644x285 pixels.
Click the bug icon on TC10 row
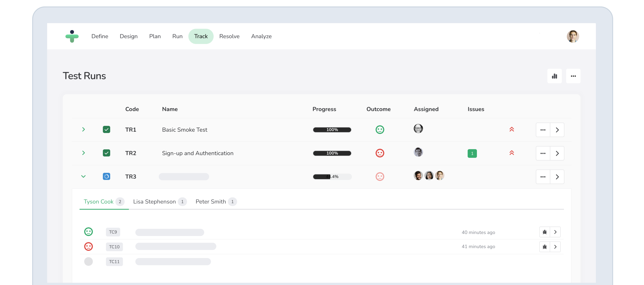pos(545,247)
